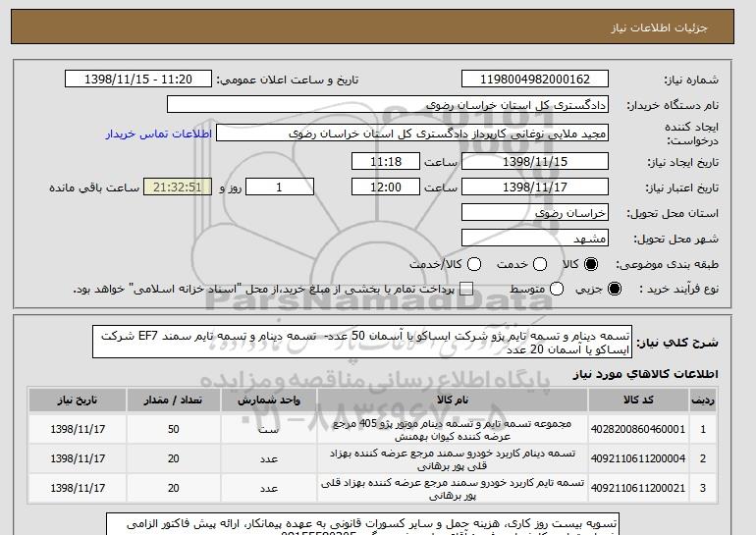Viewport: 756px width, 535px height.
Task: Click the quantity 50 cell in row 1
Action: tap(174, 429)
